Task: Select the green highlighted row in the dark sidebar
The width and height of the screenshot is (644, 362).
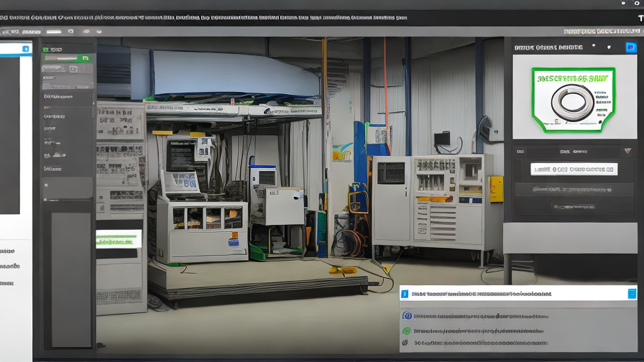Action: click(67, 58)
